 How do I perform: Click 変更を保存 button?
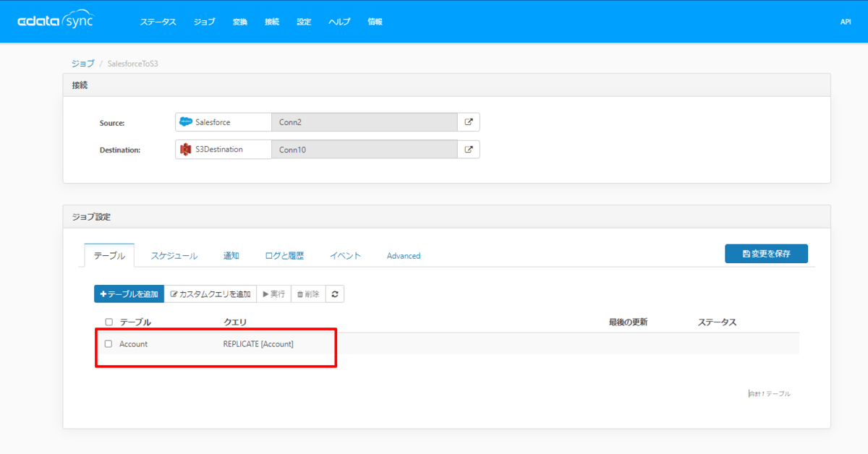[x=766, y=254]
